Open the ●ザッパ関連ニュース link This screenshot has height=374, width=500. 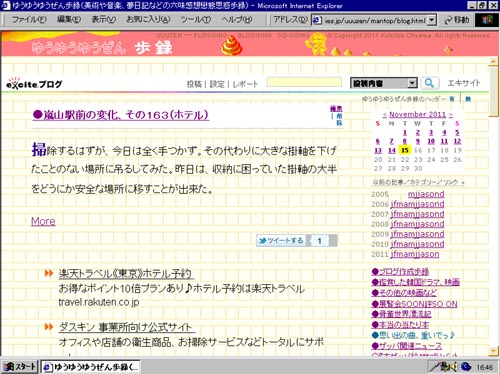pyautogui.click(x=407, y=346)
